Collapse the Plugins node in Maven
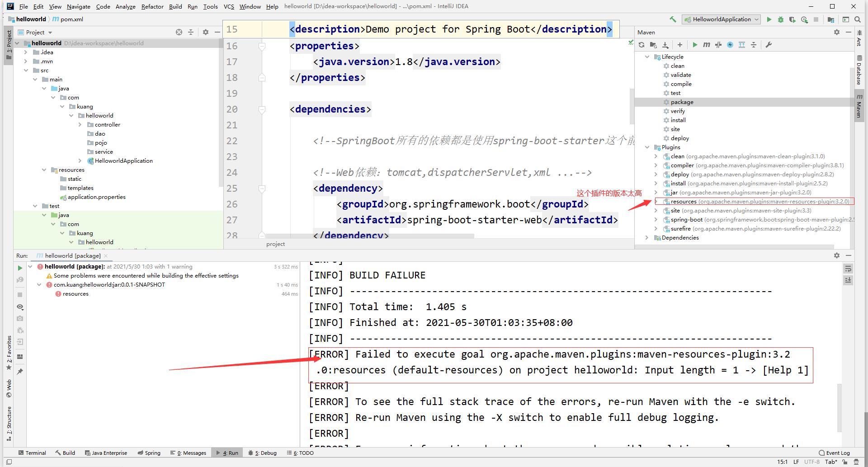 (x=647, y=147)
